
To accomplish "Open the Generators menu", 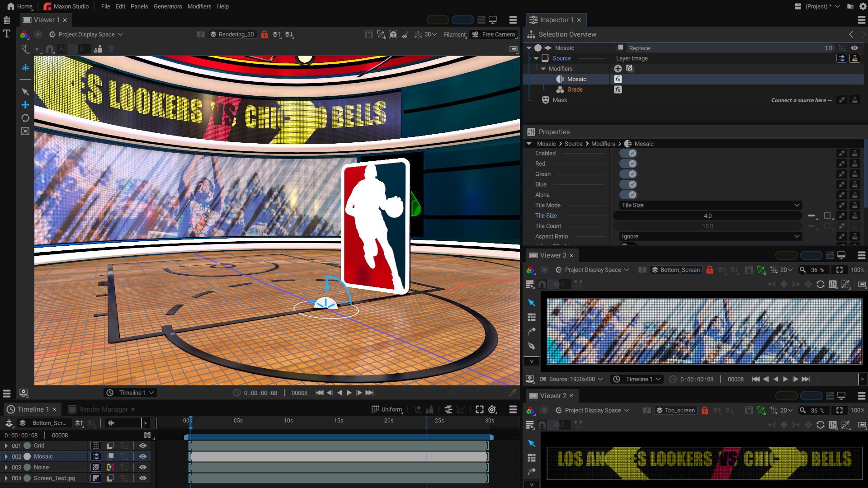I will coord(168,6).
